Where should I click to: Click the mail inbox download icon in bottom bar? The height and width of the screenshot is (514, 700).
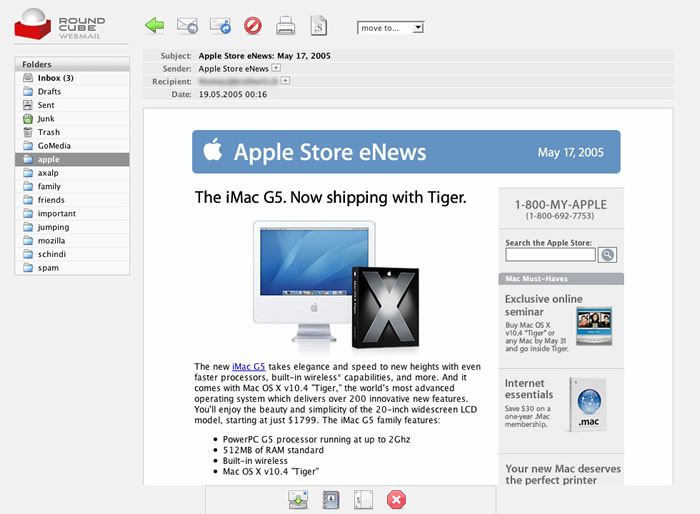click(x=298, y=500)
